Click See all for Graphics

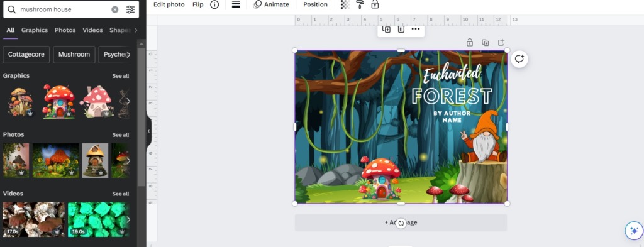coord(121,76)
